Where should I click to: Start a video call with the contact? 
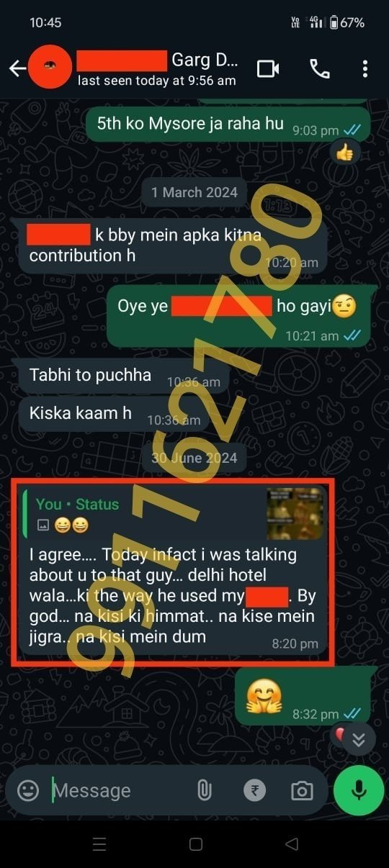point(268,68)
